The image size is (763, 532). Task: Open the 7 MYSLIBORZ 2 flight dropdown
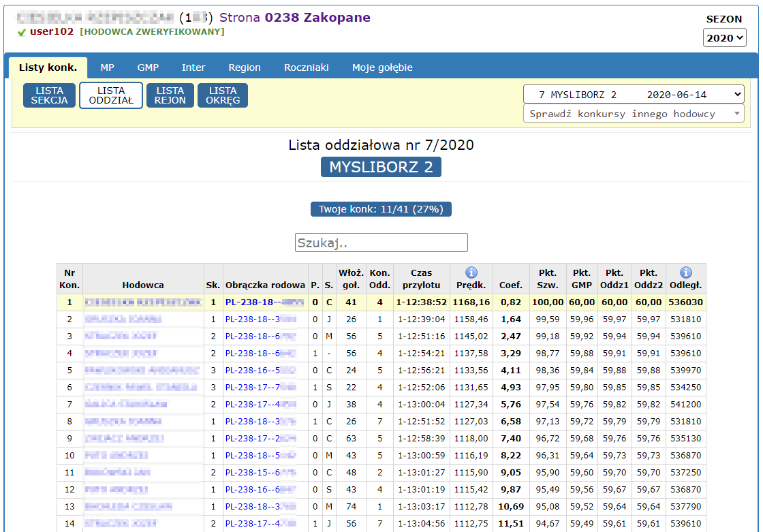click(x=633, y=94)
